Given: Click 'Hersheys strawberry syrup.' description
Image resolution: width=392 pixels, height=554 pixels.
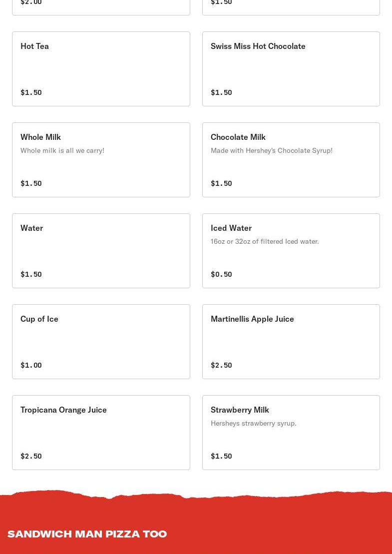Looking at the screenshot, I should [x=253, y=423].
